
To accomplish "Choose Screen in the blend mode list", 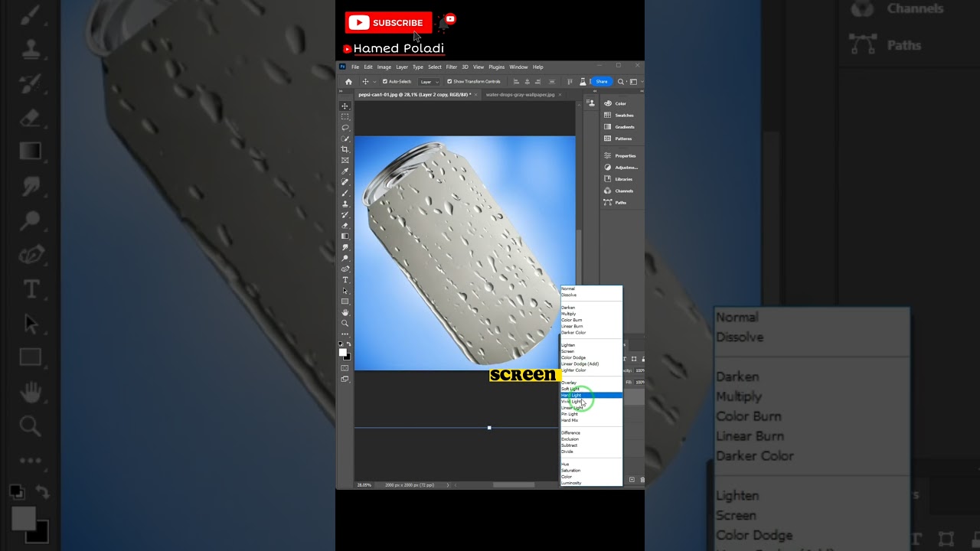I will pos(567,351).
